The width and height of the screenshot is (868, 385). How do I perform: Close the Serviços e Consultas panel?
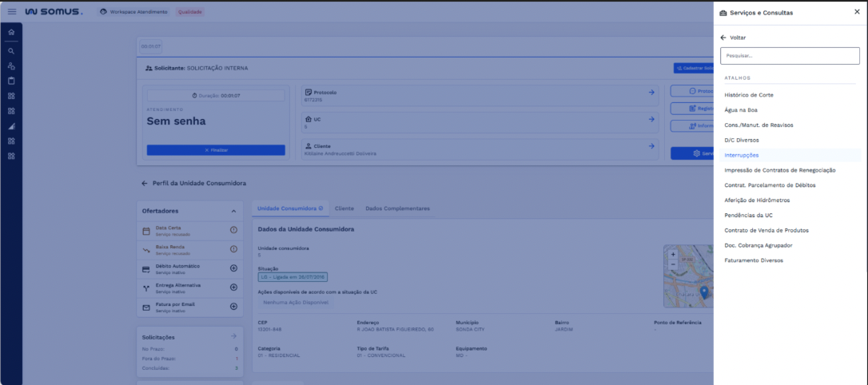pos(857,12)
